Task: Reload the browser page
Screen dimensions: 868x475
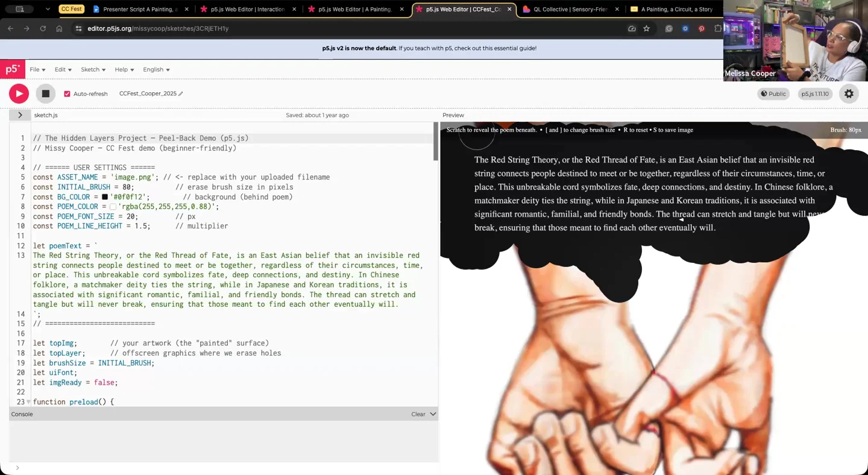Action: (43, 28)
